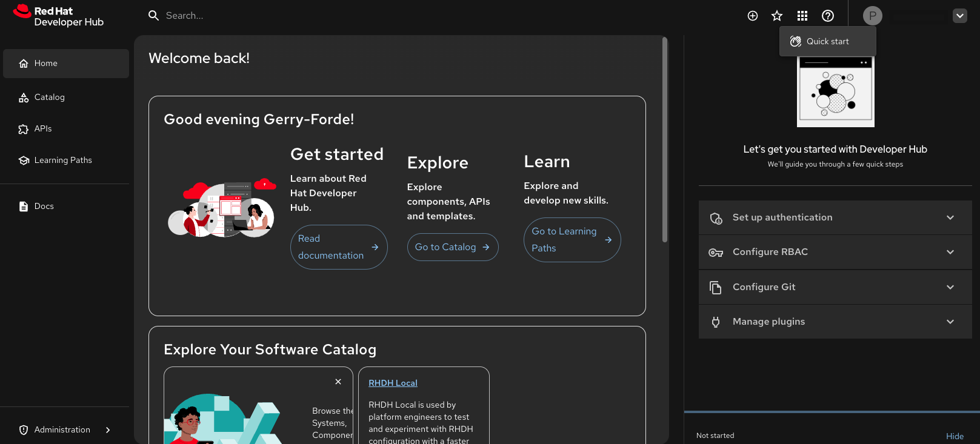Expand the Configure Git step
The height and width of the screenshot is (444, 980).
pyautogui.click(x=835, y=287)
